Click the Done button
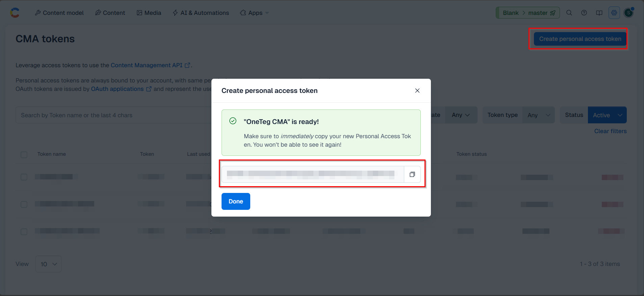Screen dimensions: 644x296 coord(236,201)
